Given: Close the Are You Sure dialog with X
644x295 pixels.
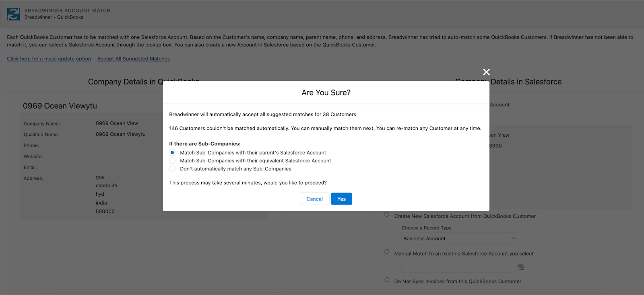Looking at the screenshot, I should pyautogui.click(x=486, y=72).
